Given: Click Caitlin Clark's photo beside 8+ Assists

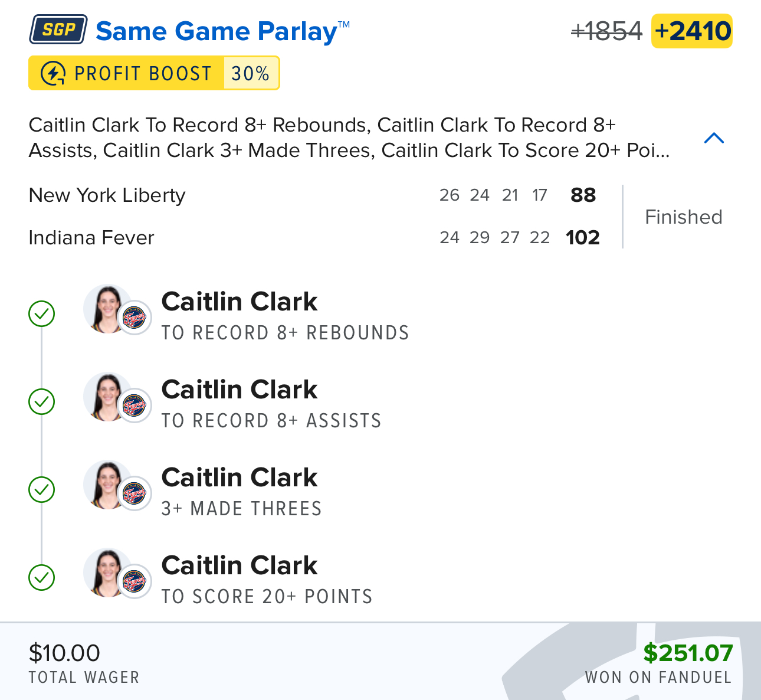Looking at the screenshot, I should click(106, 396).
